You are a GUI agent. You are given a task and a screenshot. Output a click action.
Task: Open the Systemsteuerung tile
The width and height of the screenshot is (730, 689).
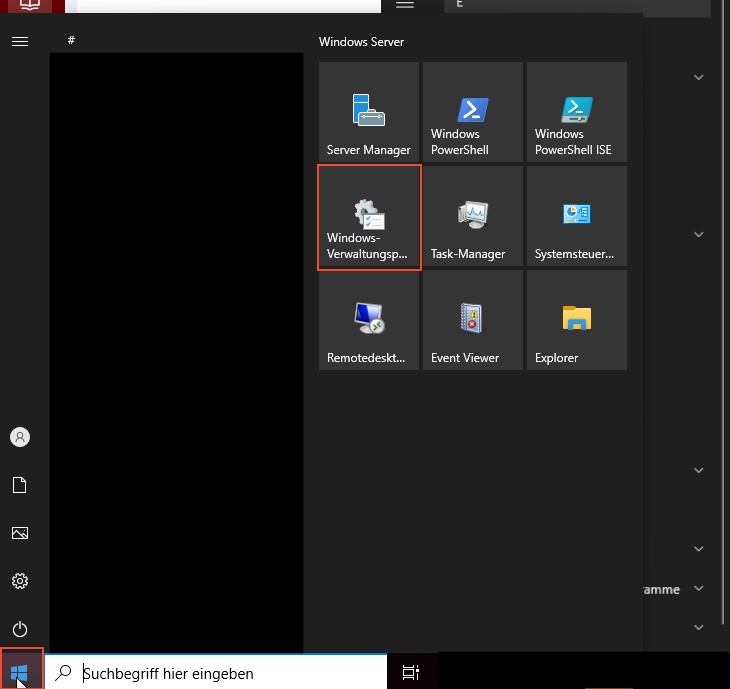(577, 216)
